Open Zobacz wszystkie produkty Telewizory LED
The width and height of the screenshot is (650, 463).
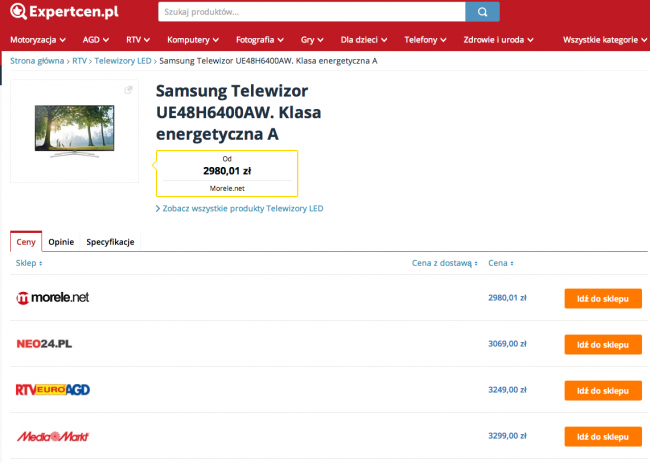tap(240, 208)
